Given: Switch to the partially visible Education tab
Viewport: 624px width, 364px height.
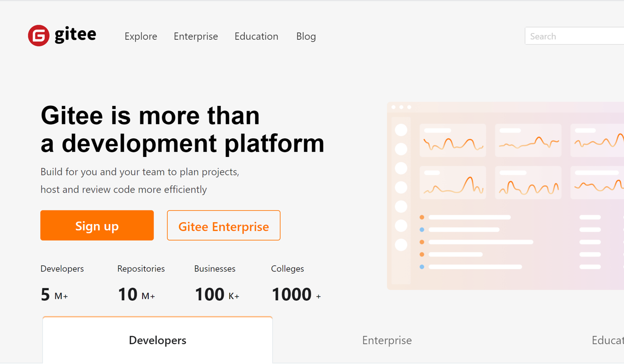Looking at the screenshot, I should tap(607, 340).
